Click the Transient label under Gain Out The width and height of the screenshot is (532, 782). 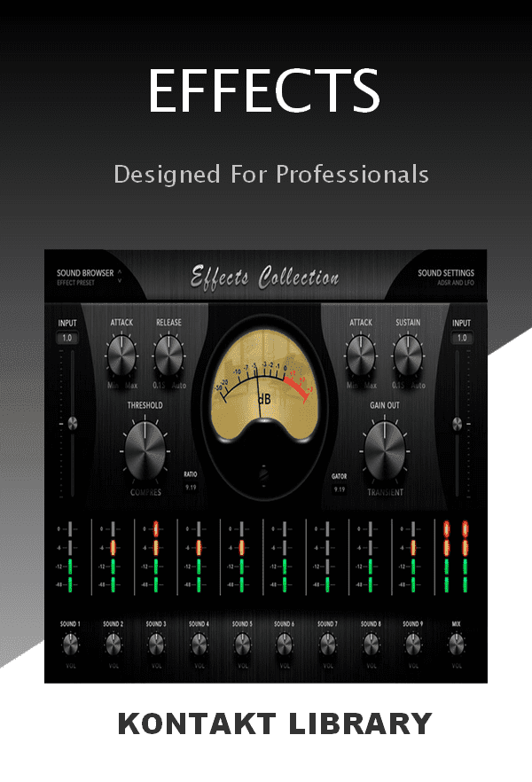pyautogui.click(x=385, y=492)
